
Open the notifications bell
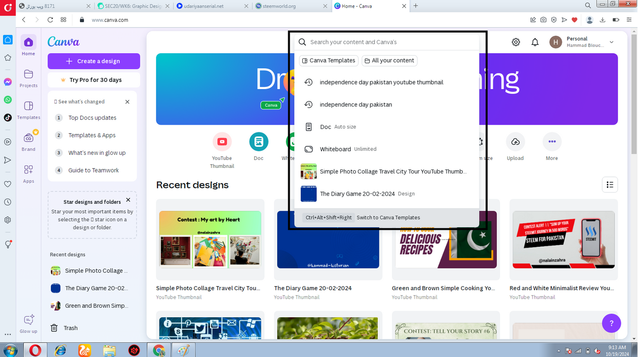(x=535, y=42)
